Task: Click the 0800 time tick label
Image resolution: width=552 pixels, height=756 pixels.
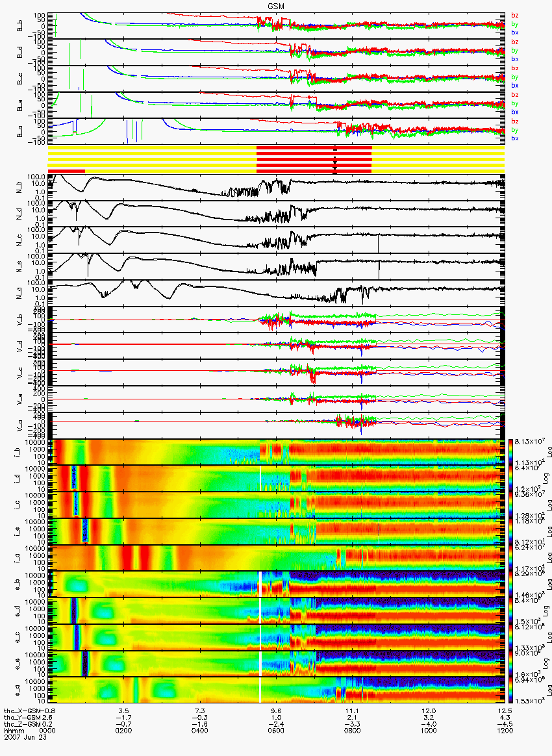Action: click(353, 731)
